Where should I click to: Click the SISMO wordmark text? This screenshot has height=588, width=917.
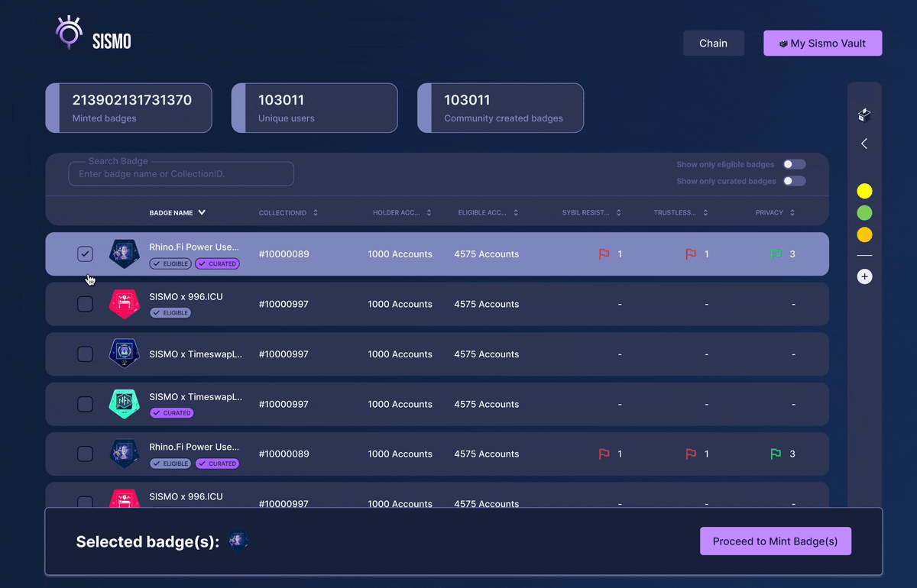112,41
